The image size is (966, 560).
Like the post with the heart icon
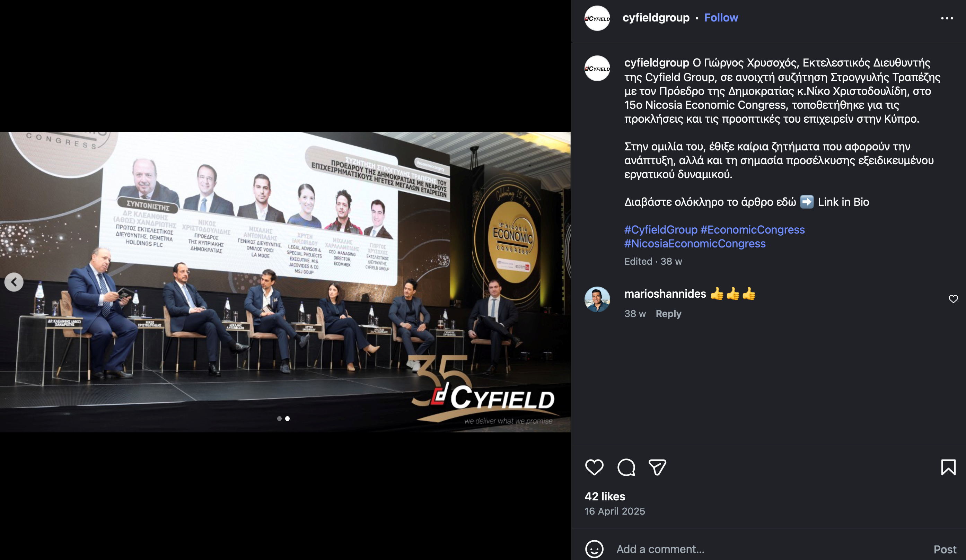(594, 467)
